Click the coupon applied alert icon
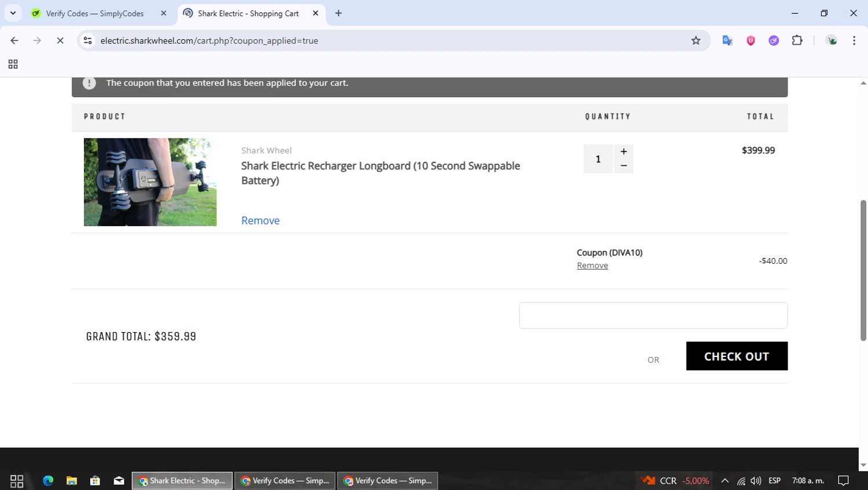The image size is (868, 490). [89, 83]
